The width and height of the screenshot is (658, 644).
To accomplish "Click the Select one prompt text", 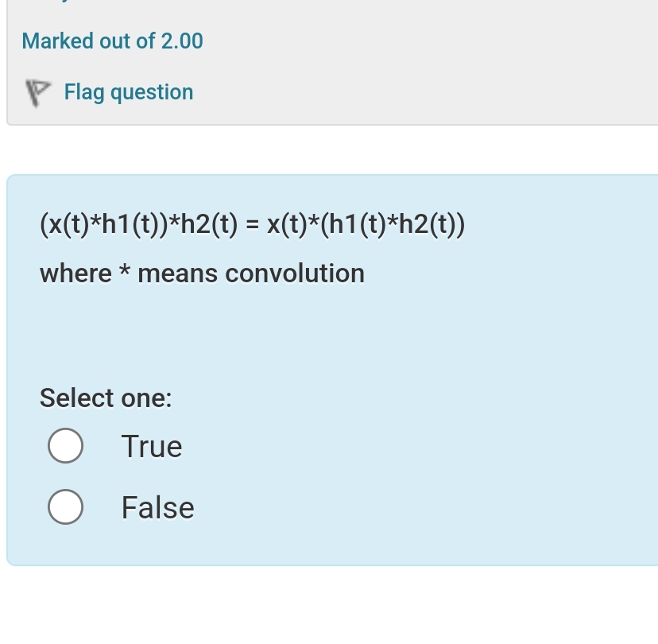I will [x=105, y=398].
